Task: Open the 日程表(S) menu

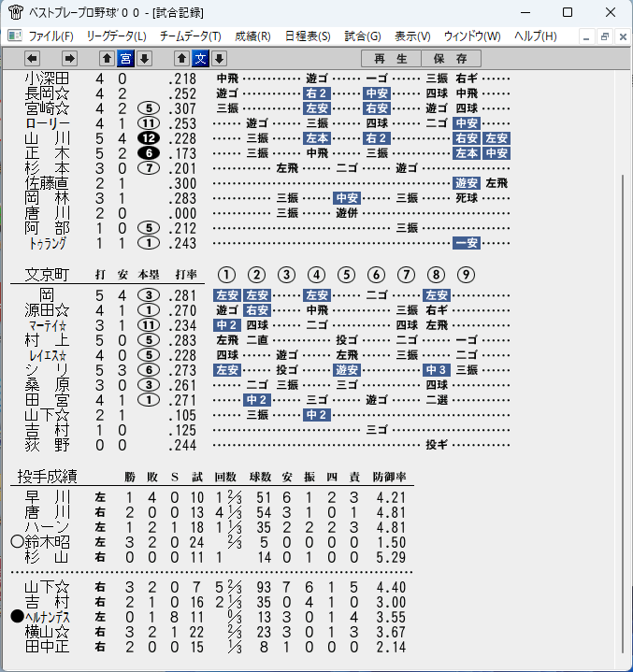Action: pos(308,36)
